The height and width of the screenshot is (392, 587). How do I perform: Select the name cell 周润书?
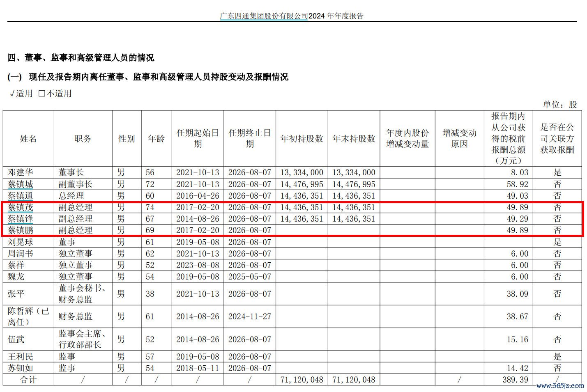point(21,254)
